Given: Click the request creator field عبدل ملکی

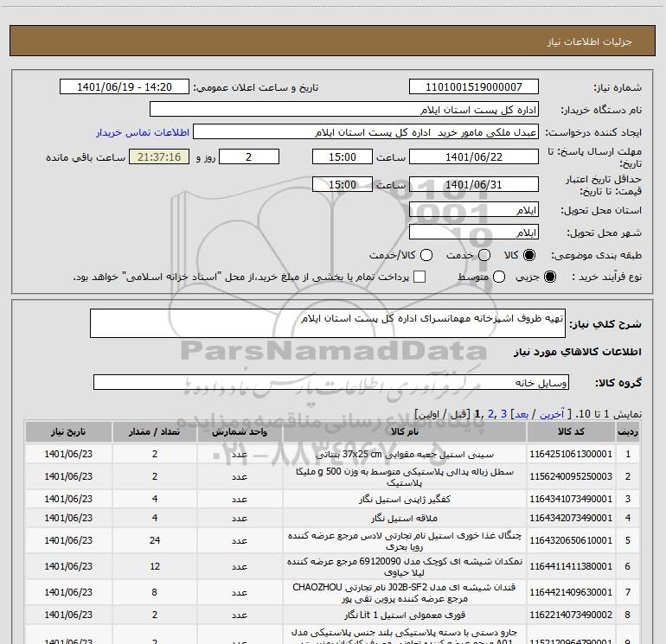Looking at the screenshot, I should (x=366, y=132).
